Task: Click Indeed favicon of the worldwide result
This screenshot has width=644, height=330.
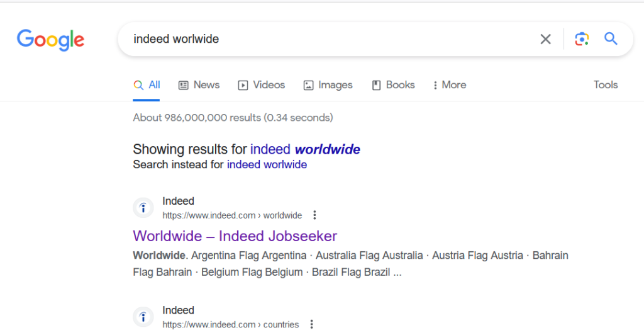Action: pos(143,208)
